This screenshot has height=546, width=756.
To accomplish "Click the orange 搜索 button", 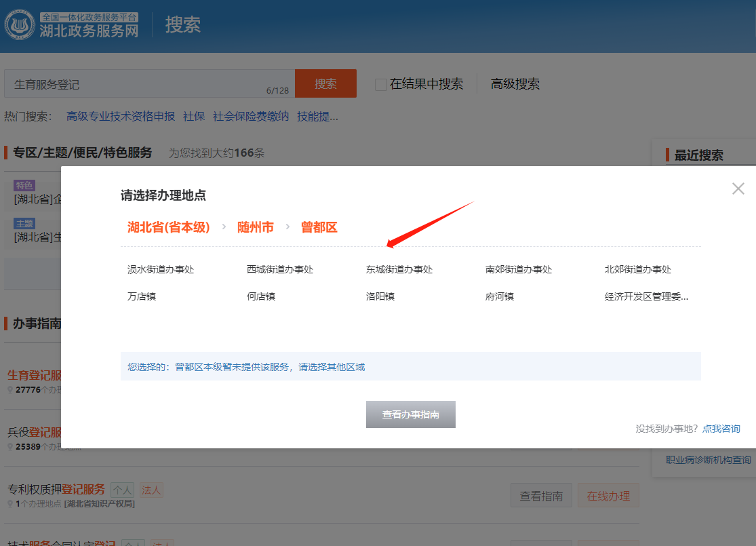I will tap(325, 83).
